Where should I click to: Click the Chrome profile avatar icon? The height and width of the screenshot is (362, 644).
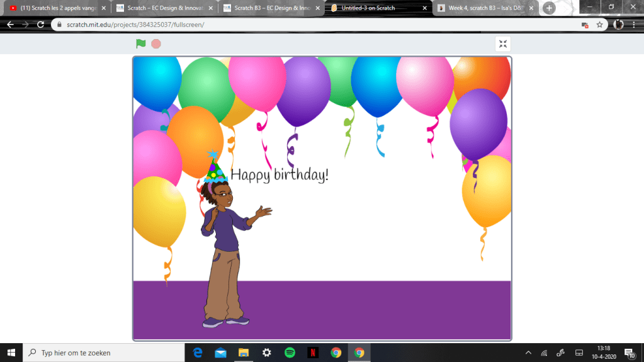(618, 25)
